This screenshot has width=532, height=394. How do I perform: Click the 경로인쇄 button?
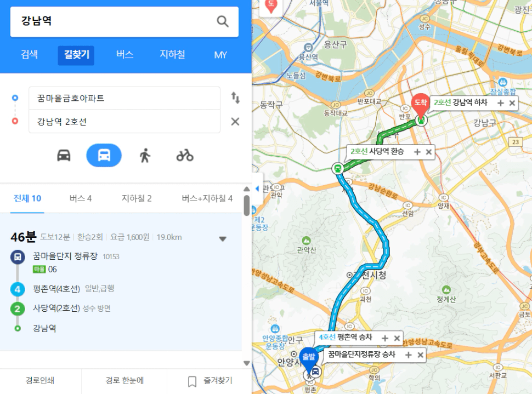[40, 381]
